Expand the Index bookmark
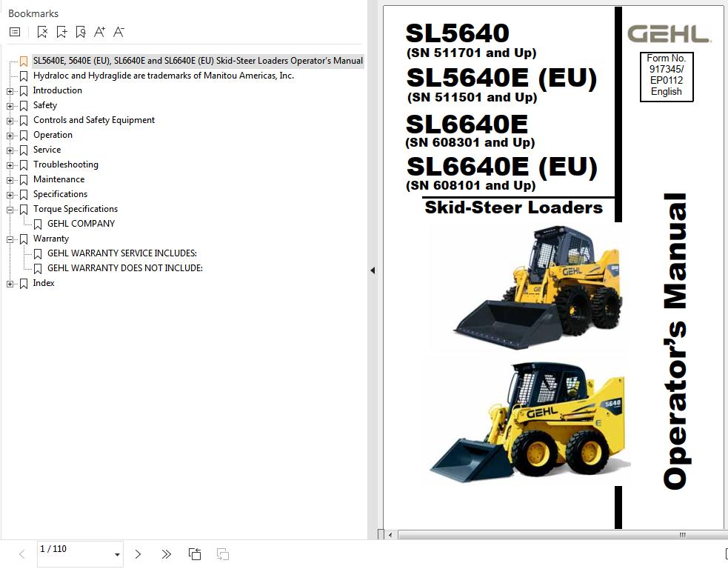Image resolution: width=728 pixels, height=569 pixels. pos(10,284)
